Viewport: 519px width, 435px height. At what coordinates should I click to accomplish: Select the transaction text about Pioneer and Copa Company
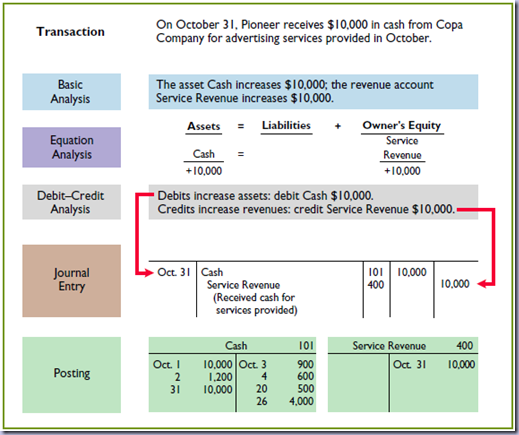click(309, 31)
